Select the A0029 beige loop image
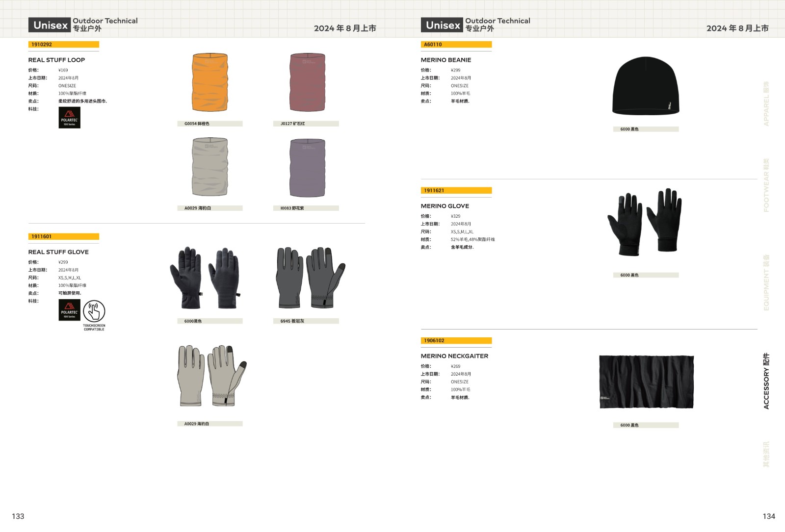Image resolution: width=785 pixels, height=532 pixels. (x=210, y=167)
